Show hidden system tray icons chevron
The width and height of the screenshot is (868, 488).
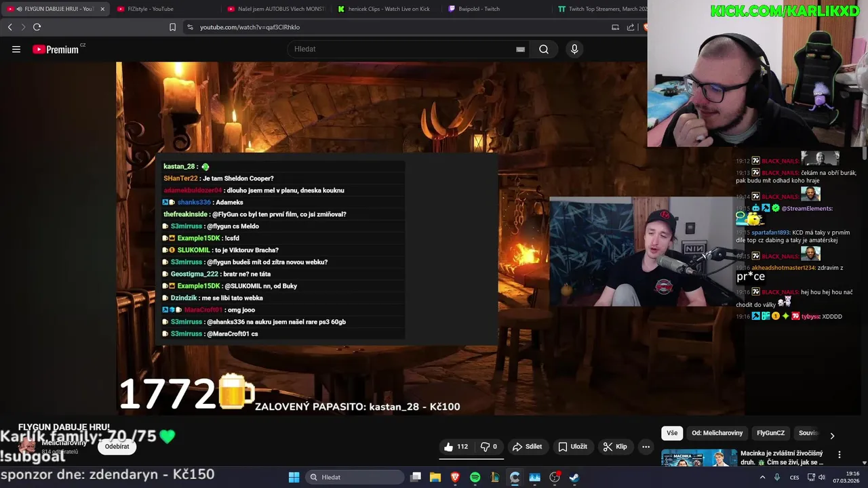tap(762, 477)
